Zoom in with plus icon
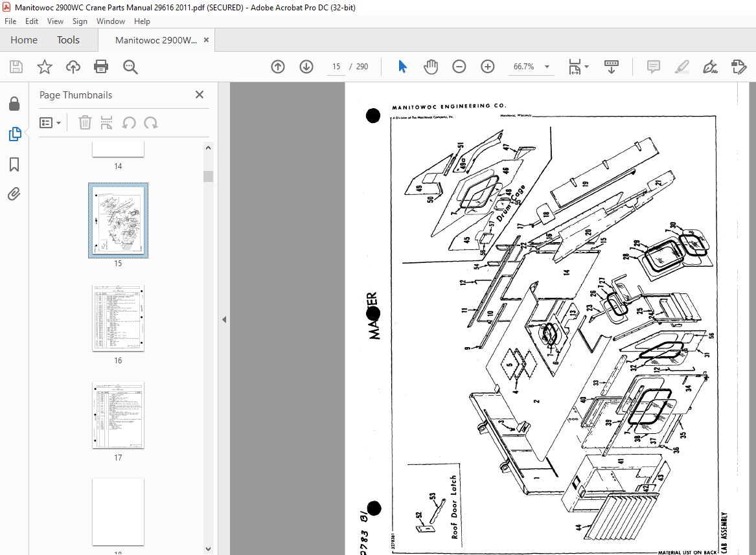This screenshot has width=756, height=555. pyautogui.click(x=488, y=67)
